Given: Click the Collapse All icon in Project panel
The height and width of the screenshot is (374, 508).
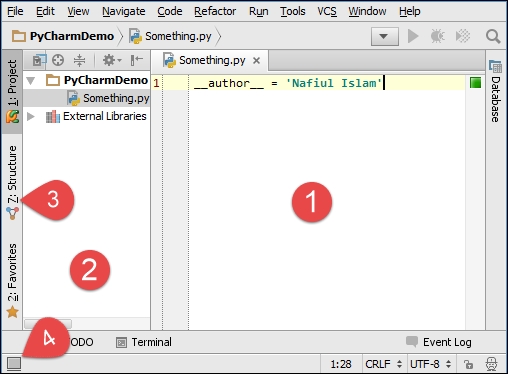Looking at the screenshot, I should (79, 60).
